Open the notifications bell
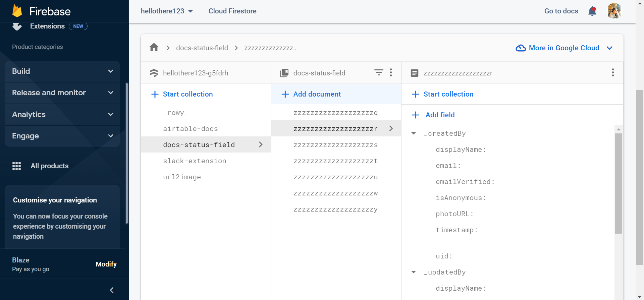 [x=592, y=11]
